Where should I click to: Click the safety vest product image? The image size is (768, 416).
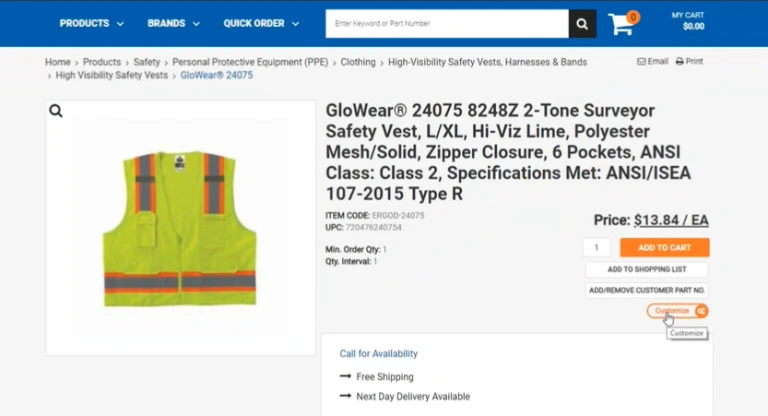[180, 228]
